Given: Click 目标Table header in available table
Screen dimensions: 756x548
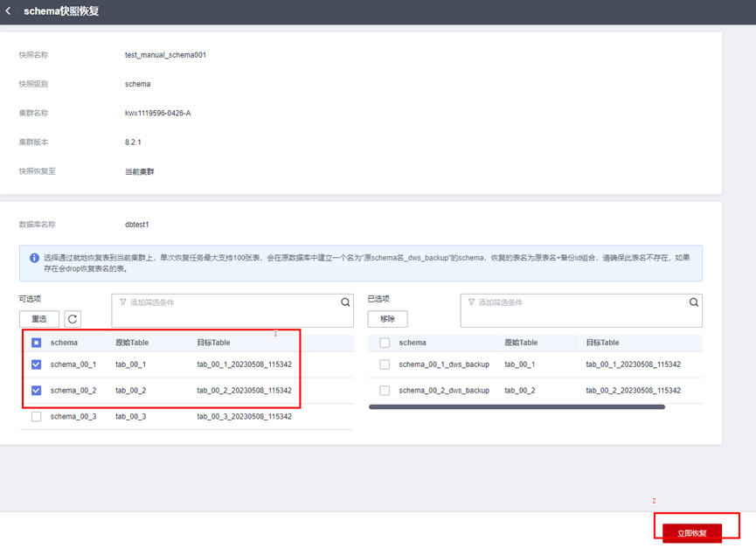Looking at the screenshot, I should pos(213,343).
